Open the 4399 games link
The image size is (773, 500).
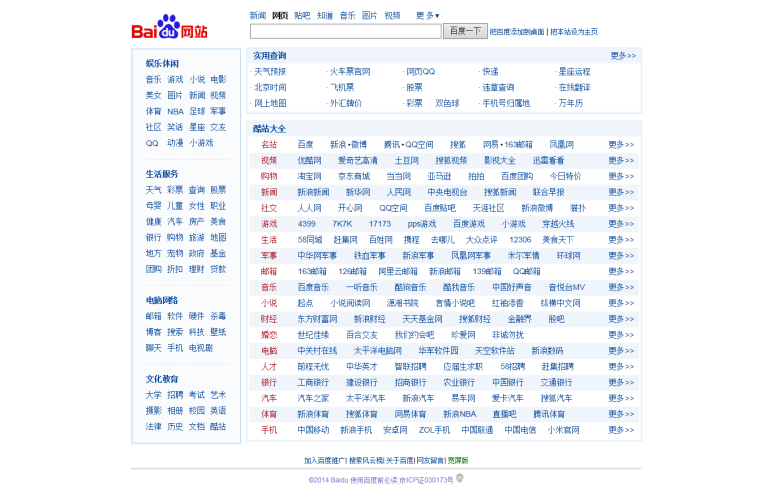(x=307, y=224)
